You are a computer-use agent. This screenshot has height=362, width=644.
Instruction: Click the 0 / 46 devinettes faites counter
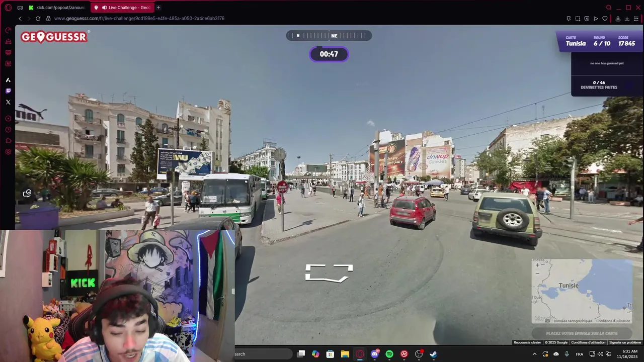599,85
